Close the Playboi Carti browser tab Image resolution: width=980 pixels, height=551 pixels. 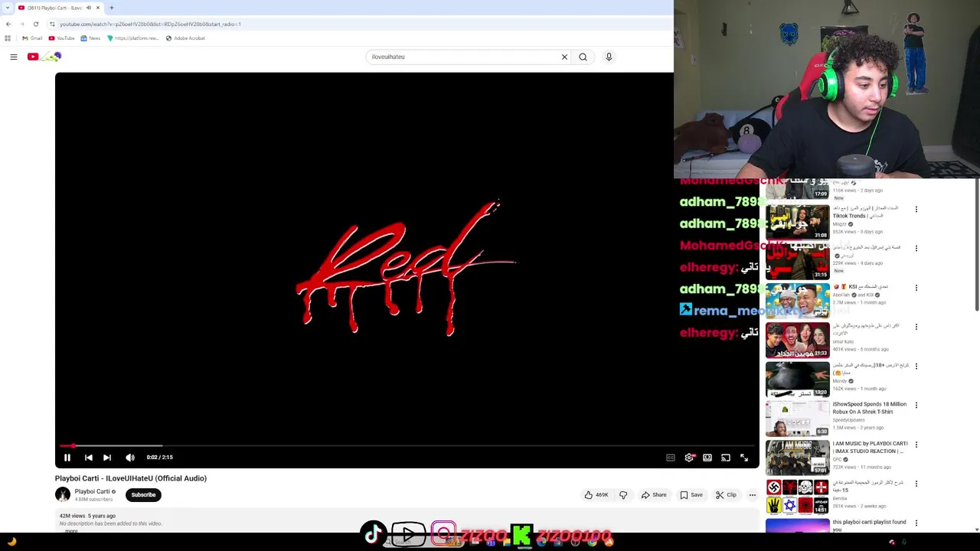click(98, 8)
